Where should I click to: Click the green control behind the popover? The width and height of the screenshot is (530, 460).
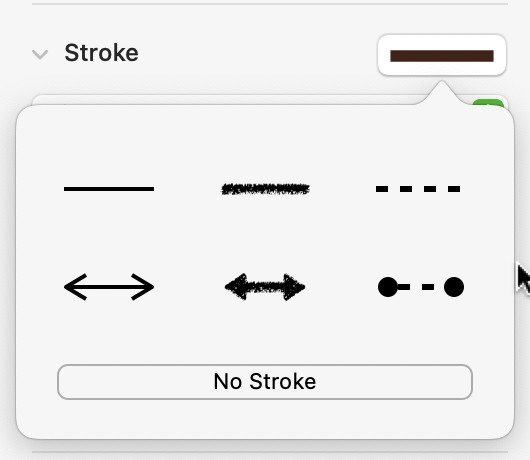(488, 104)
